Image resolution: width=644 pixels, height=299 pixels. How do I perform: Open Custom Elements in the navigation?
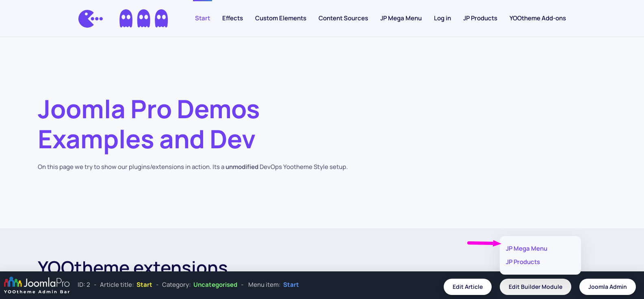281,18
